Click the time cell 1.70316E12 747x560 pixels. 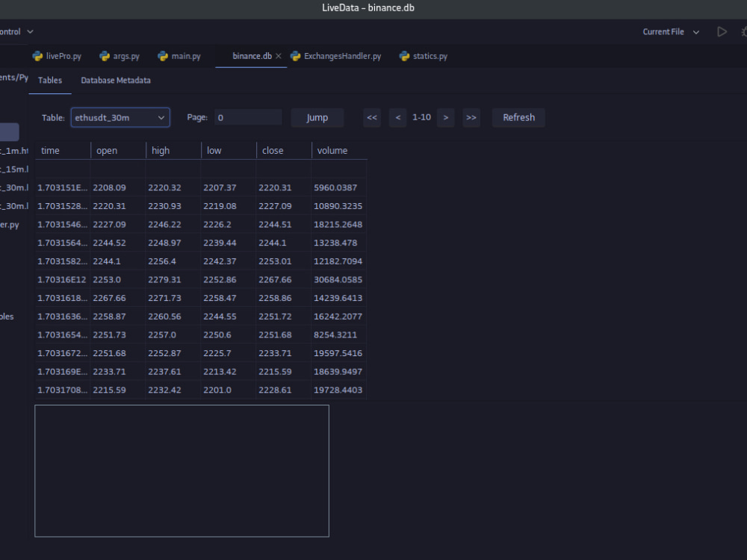click(x=63, y=279)
